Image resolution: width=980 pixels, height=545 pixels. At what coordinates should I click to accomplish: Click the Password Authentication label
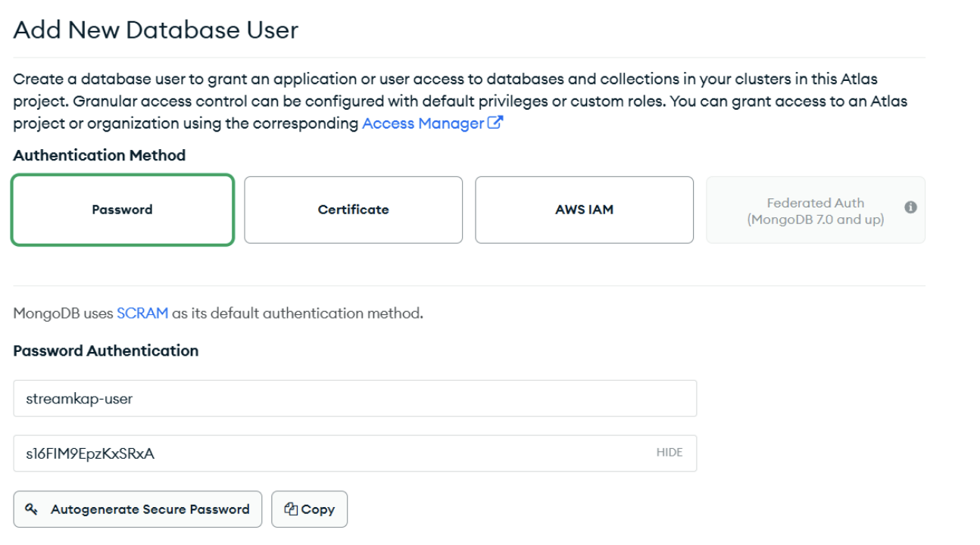tap(106, 350)
